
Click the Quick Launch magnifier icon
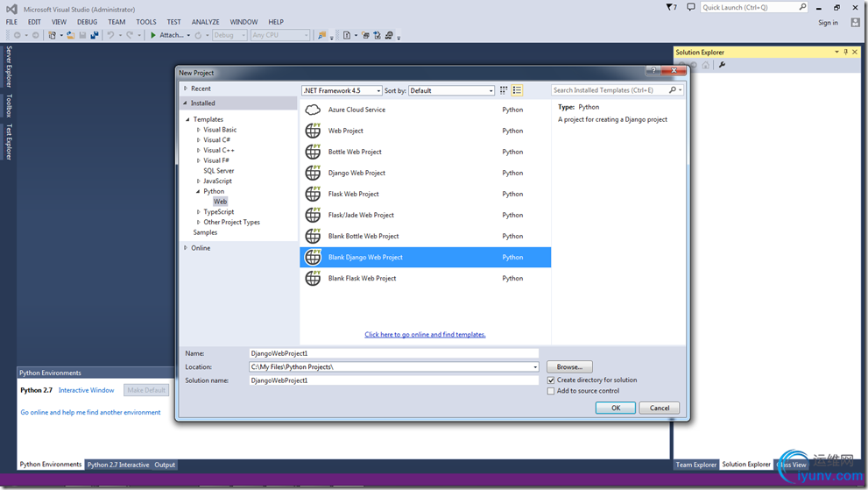click(x=802, y=7)
